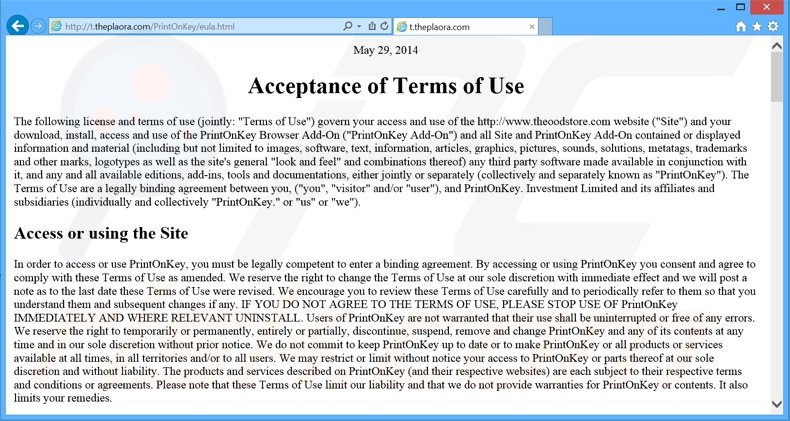Close the t.theplaora.com tab
The height and width of the screenshot is (421, 790).
(532, 27)
